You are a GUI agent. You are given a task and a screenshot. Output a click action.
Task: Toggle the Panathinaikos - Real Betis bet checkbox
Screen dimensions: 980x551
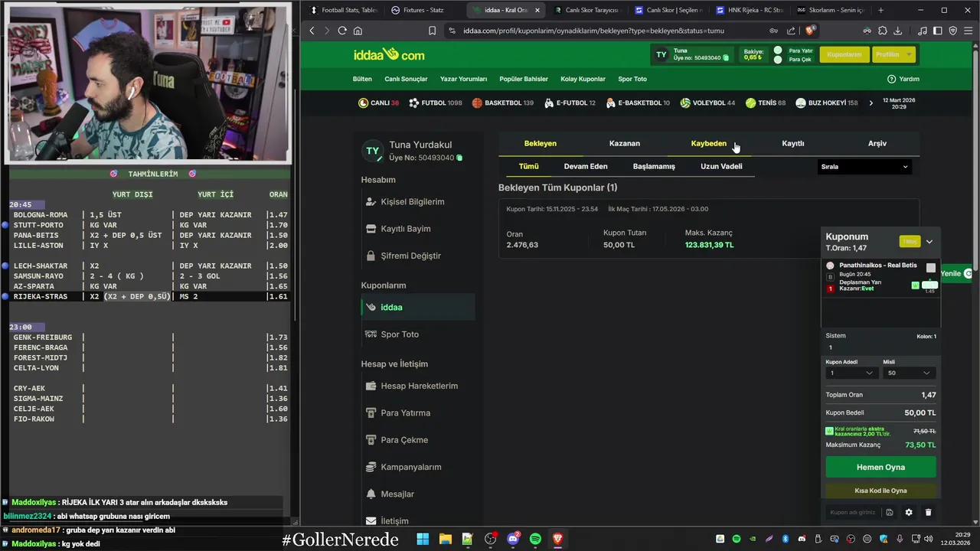tap(931, 268)
